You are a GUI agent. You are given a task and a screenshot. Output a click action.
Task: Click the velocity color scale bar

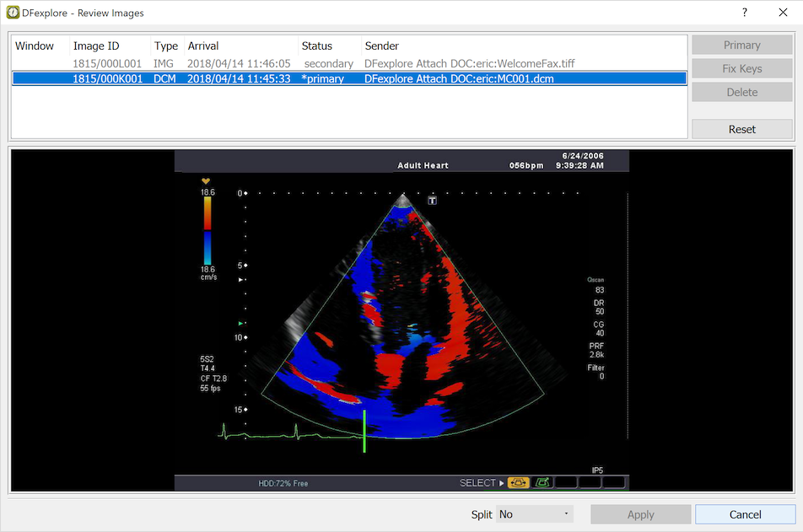pyautogui.click(x=207, y=230)
